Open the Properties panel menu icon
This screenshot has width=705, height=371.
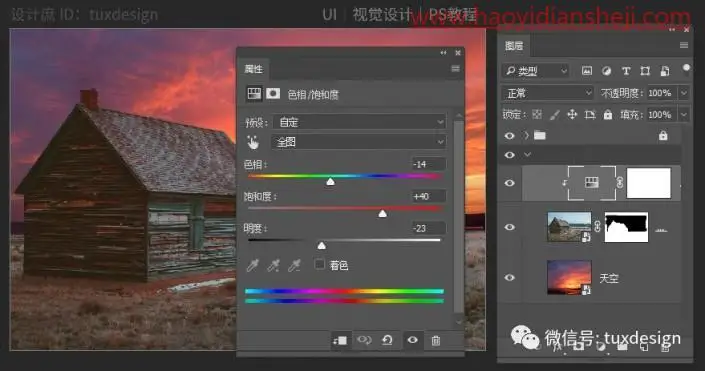[455, 68]
